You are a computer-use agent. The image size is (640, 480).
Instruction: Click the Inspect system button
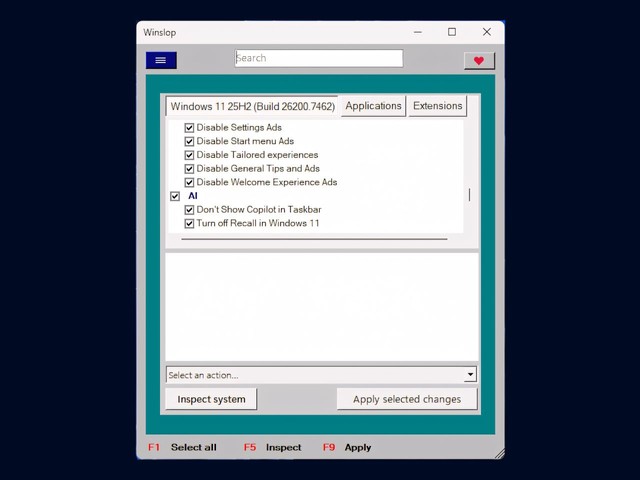211,399
